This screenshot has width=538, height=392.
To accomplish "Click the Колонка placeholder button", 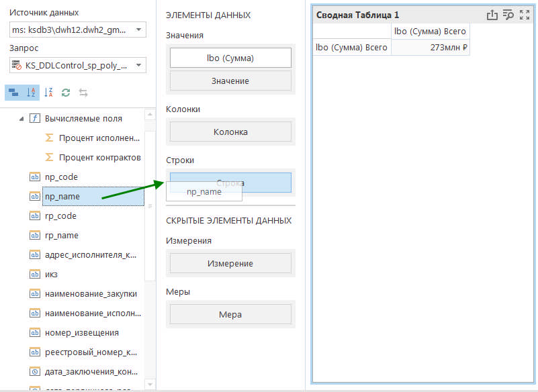I will tap(230, 132).
